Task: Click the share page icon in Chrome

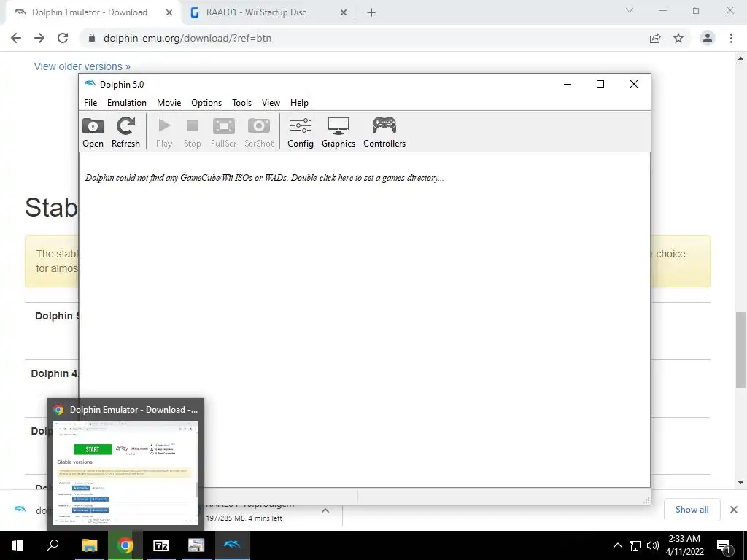Action: pos(655,38)
